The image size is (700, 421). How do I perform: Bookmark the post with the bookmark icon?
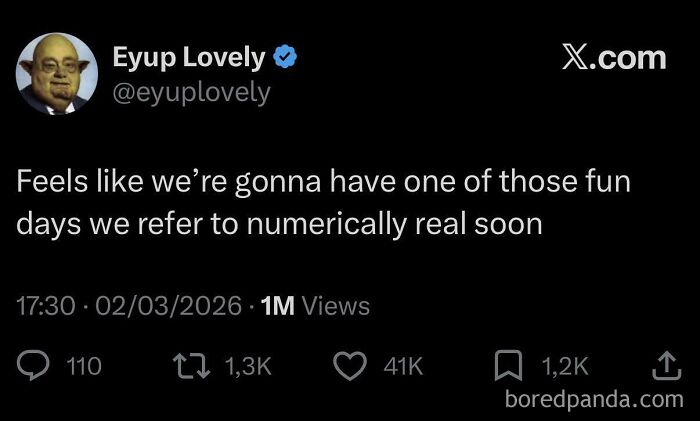point(508,365)
